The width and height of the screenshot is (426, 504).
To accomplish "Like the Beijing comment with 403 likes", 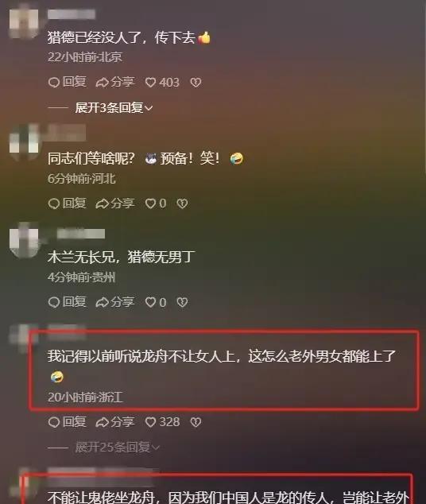I will tap(162, 83).
